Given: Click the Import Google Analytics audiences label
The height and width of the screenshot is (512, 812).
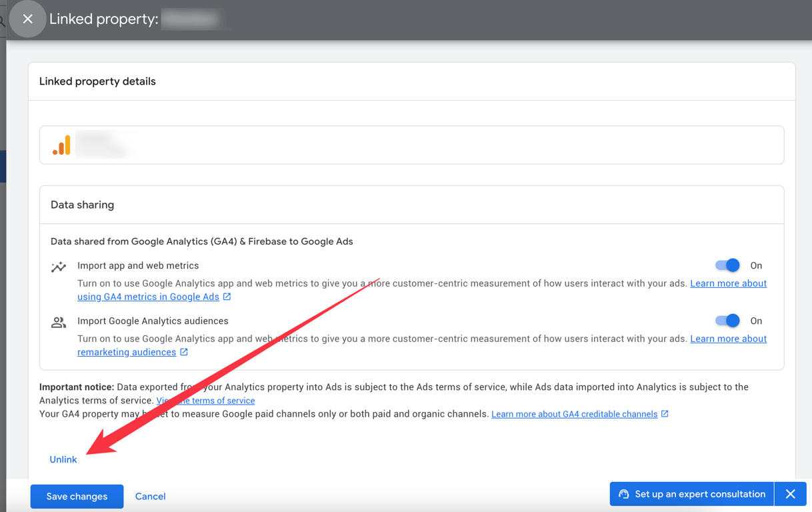Looking at the screenshot, I should coord(153,321).
